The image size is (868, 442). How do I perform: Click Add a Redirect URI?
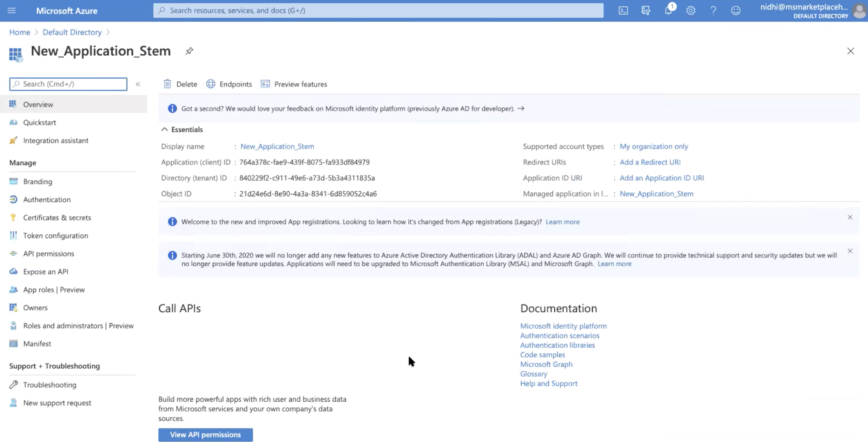(650, 162)
